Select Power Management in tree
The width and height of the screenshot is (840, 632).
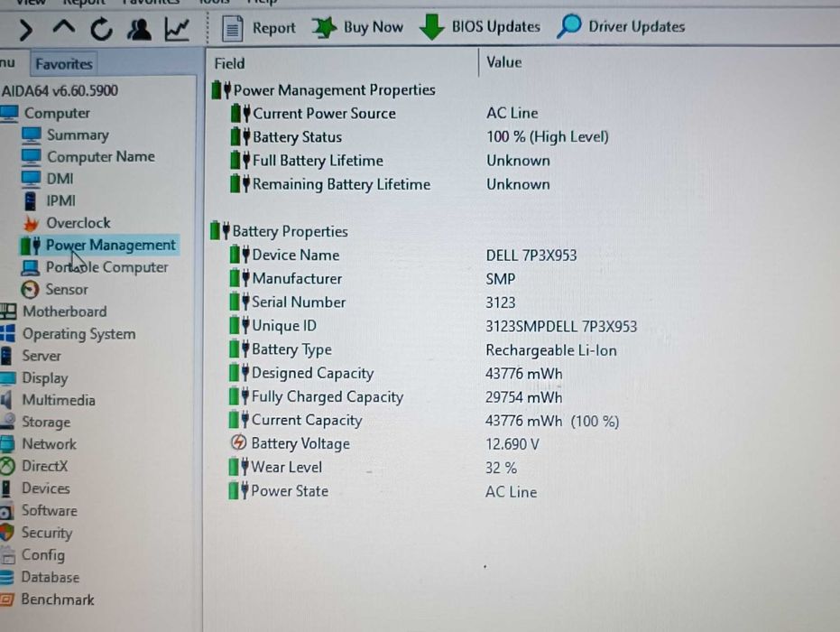(98, 246)
